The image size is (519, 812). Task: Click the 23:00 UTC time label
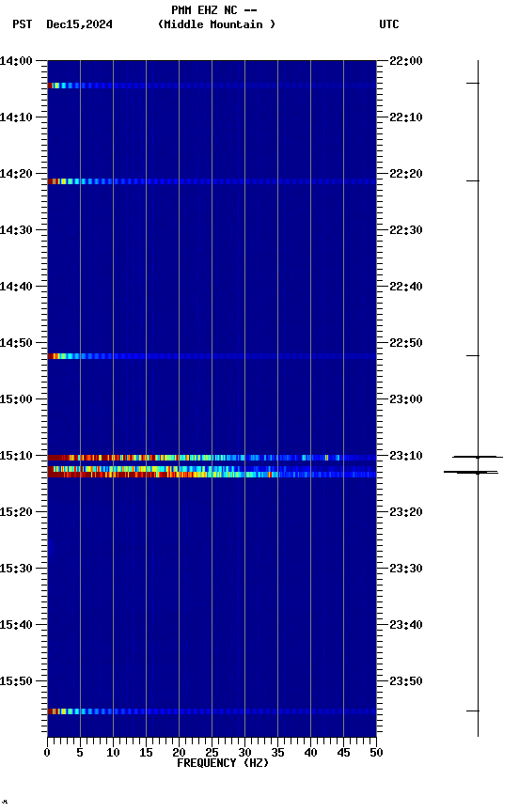[406, 399]
